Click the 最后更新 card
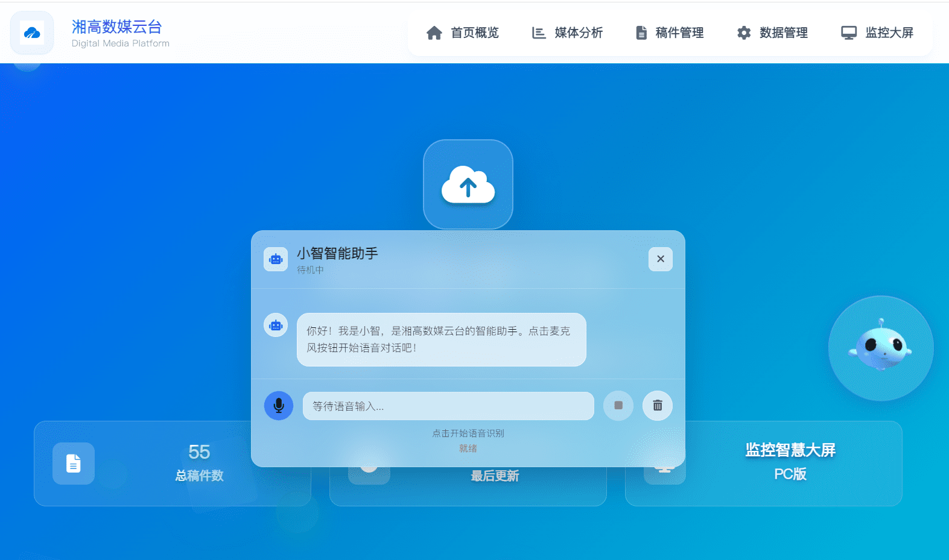Image resolution: width=949 pixels, height=560 pixels. [x=495, y=485]
